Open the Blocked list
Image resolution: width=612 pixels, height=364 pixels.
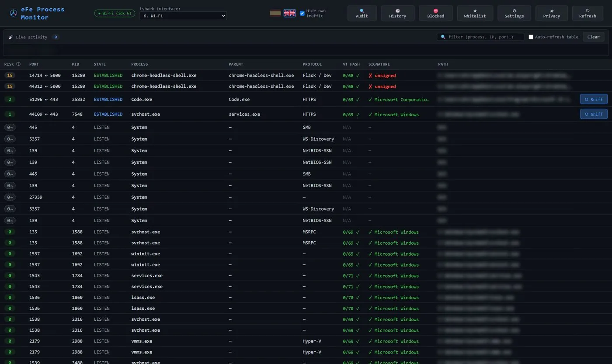click(435, 13)
